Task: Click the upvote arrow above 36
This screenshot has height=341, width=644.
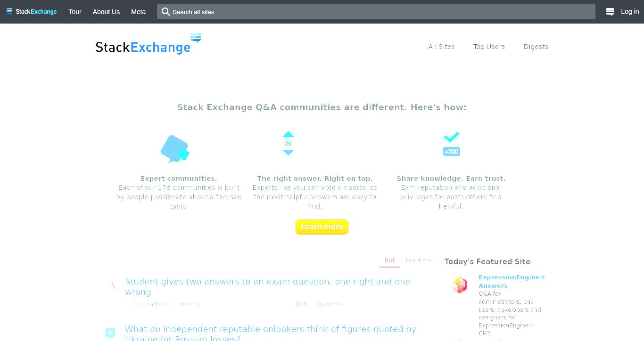Action: 288,134
